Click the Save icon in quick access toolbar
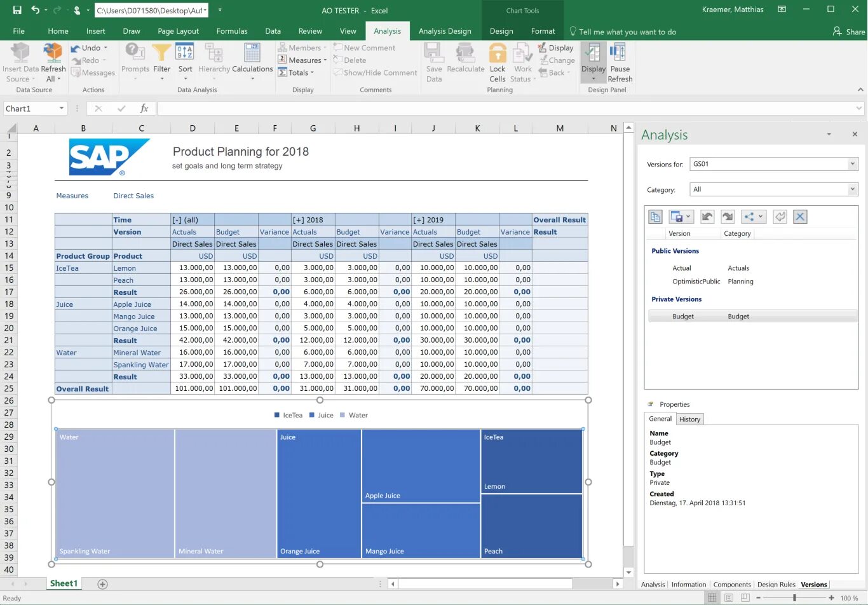868x605 pixels. (17, 10)
